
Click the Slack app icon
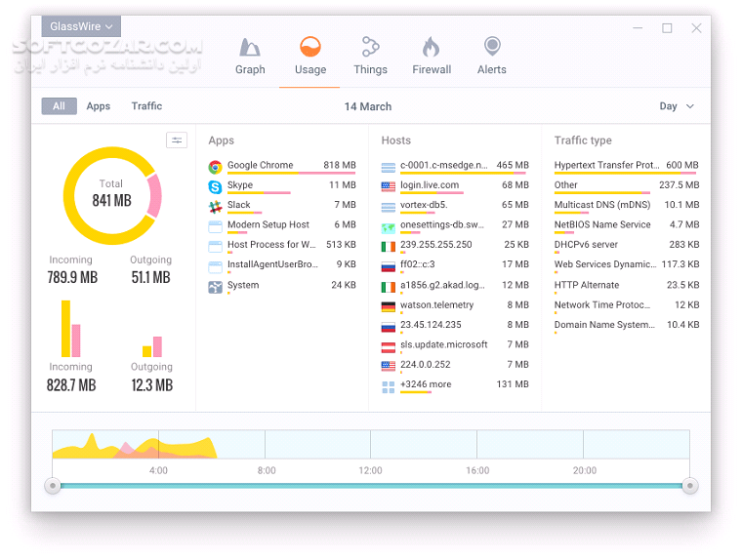click(216, 207)
